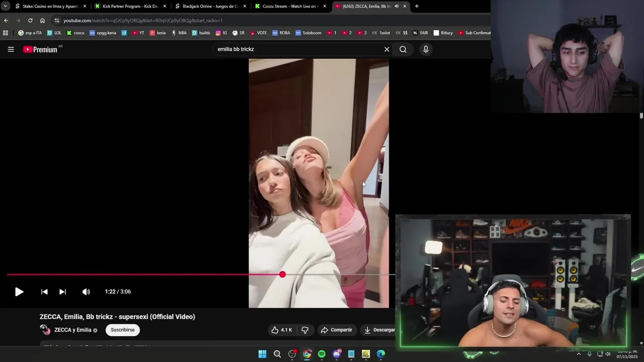This screenshot has width=644, height=362.
Task: Mute the video player volume
Action: click(86, 292)
